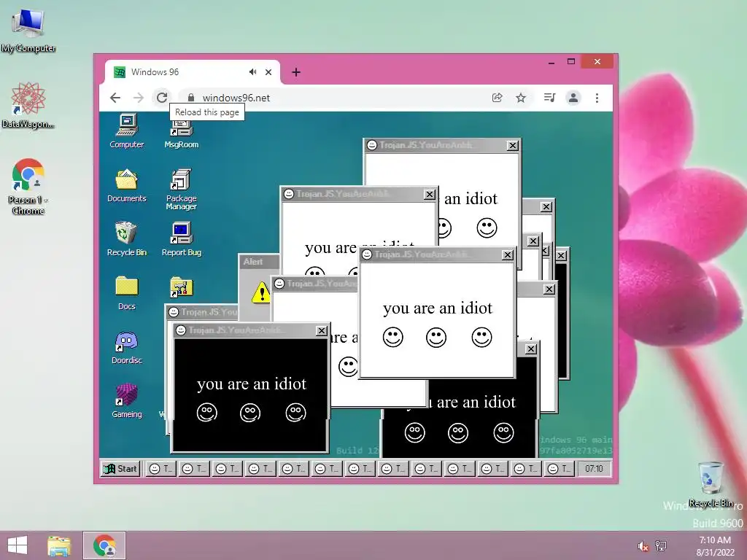Open the DataWagon desktop shortcut
This screenshot has height=560, width=747.
point(28,105)
